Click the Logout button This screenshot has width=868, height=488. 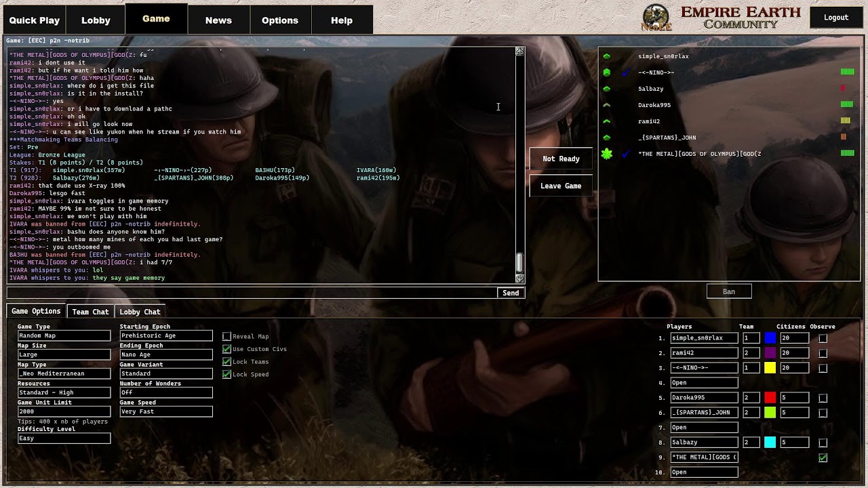tap(836, 18)
